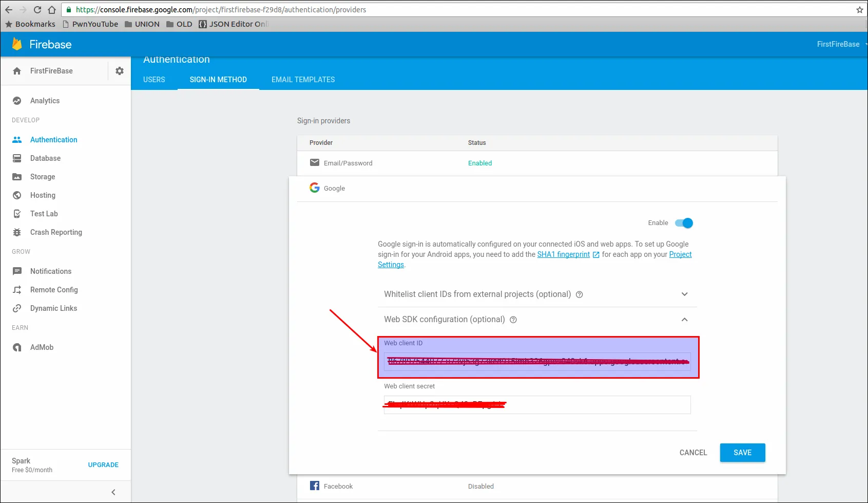The width and height of the screenshot is (868, 503).
Task: Click the Hosting globe icon
Action: pos(17,195)
